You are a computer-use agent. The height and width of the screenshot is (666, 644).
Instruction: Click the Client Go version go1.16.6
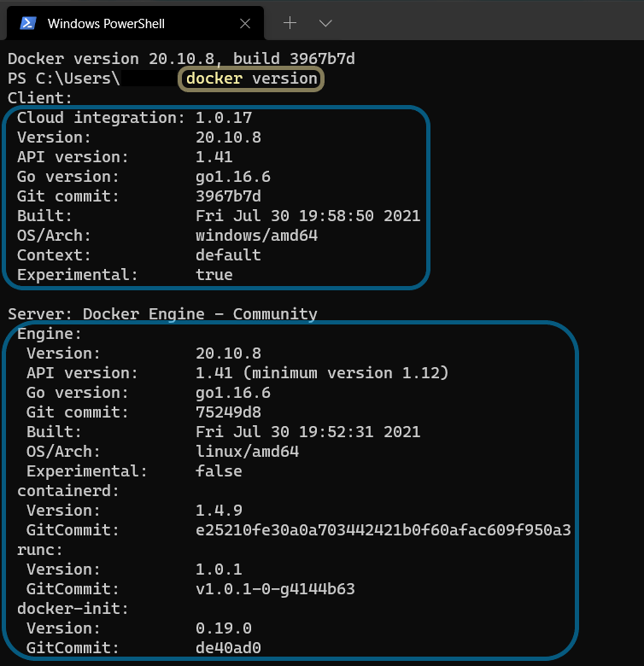(233, 177)
